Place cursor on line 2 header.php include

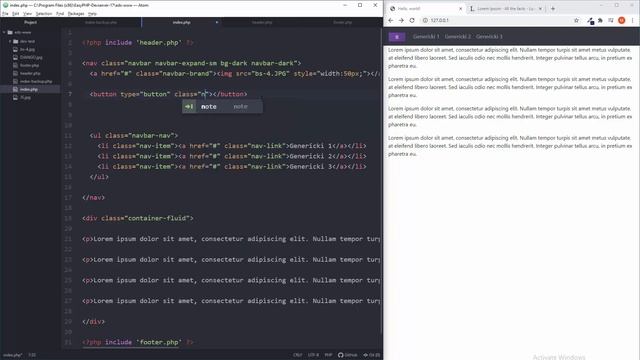click(x=138, y=42)
